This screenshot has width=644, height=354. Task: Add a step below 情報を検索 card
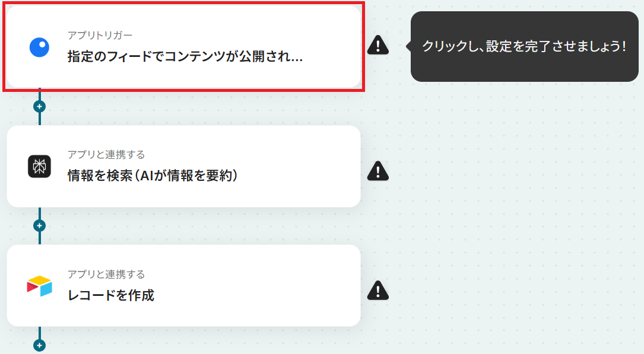click(x=39, y=225)
